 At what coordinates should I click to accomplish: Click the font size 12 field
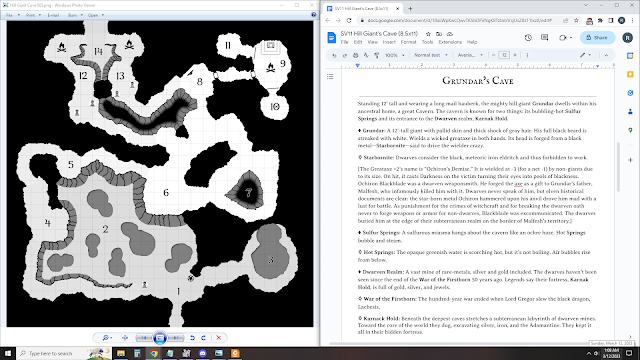(504, 55)
